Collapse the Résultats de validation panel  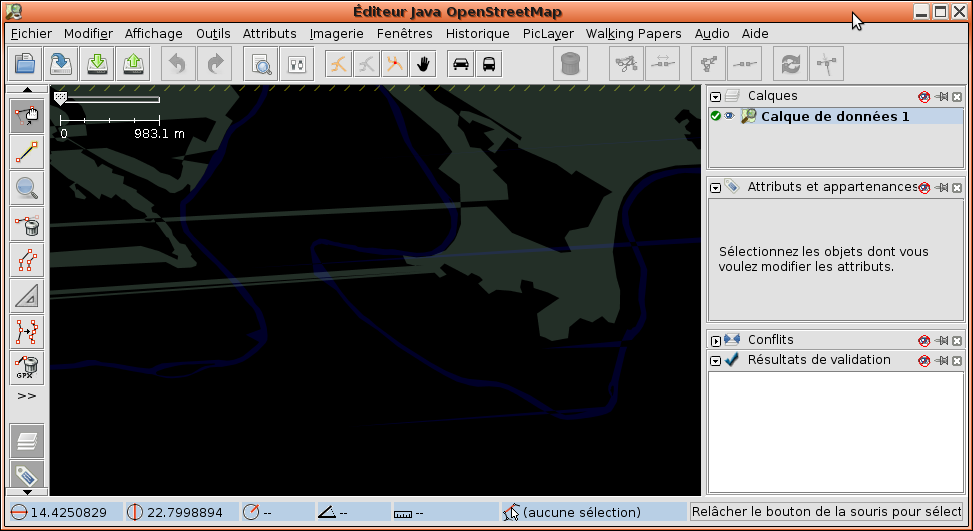tap(715, 360)
